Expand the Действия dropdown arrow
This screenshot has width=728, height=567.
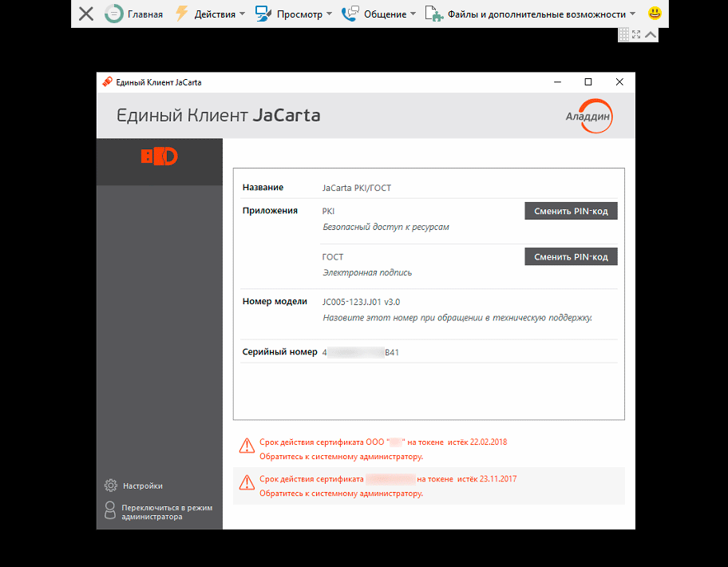(x=242, y=14)
